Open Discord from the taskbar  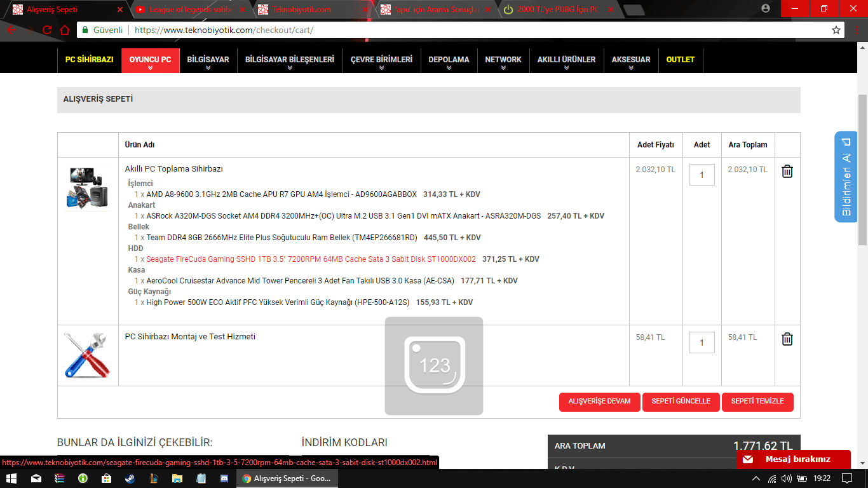(224, 478)
